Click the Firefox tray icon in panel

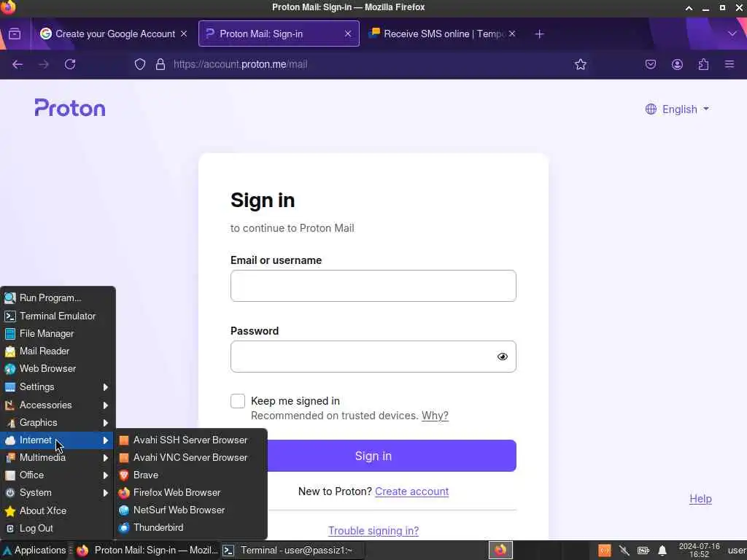(x=500, y=550)
